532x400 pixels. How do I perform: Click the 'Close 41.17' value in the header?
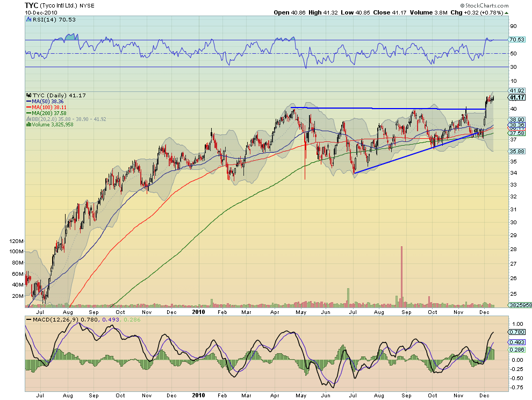[x=390, y=12]
